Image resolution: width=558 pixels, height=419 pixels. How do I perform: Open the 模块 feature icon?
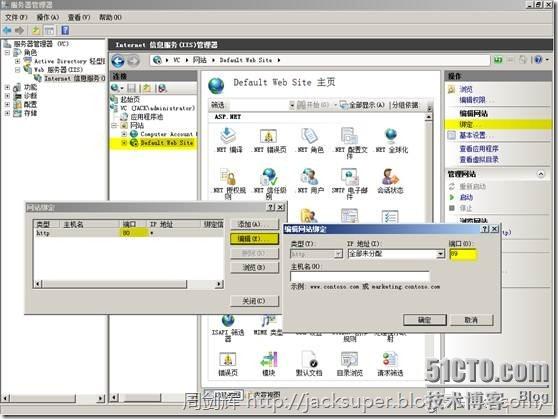click(269, 364)
